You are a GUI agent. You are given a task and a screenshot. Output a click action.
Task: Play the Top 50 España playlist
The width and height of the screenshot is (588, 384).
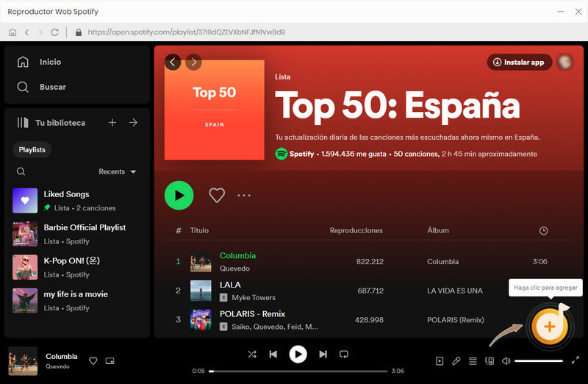tap(179, 195)
